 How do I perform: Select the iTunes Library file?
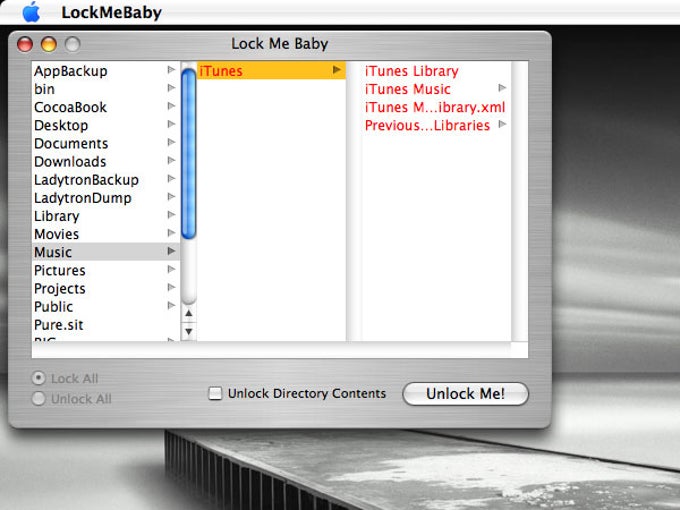437,71
